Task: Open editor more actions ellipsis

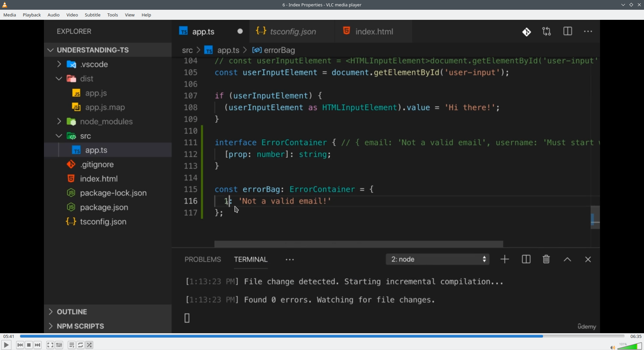Action: [x=588, y=32]
